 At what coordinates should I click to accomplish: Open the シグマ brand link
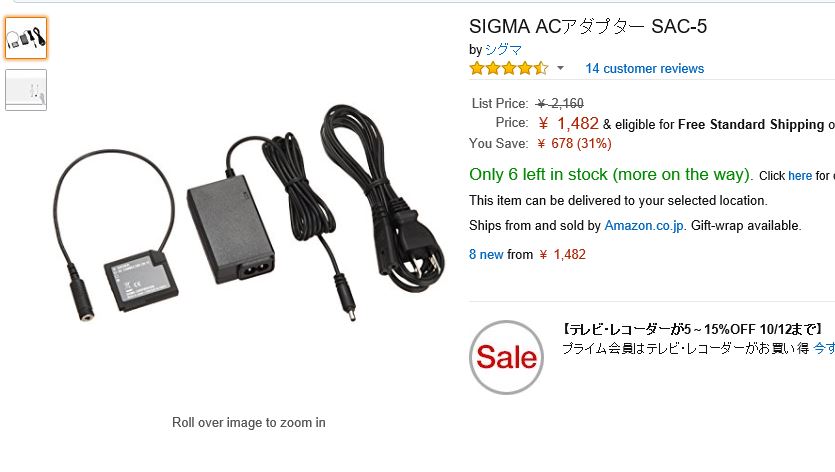click(503, 50)
